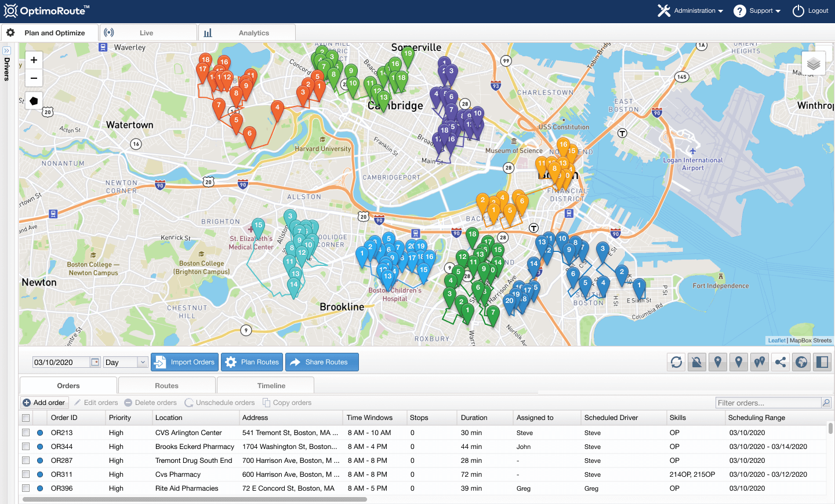This screenshot has width=835, height=504.
Task: Tick the checkbox for order OR311
Action: click(26, 474)
